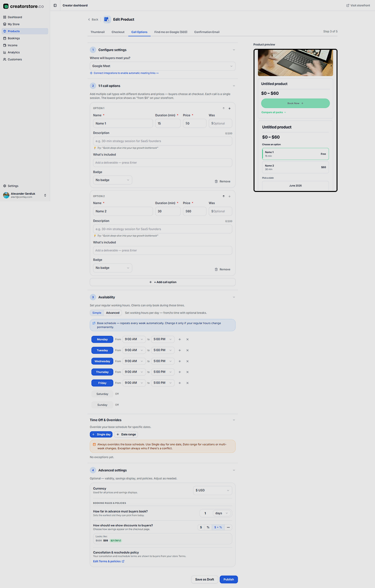Collapse the 1:1 call options section
Screen dimensions: 375x588
[234, 86]
